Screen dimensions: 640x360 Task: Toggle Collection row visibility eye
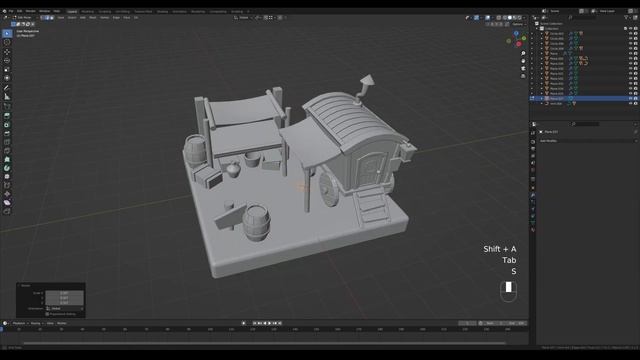pyautogui.click(x=631, y=29)
